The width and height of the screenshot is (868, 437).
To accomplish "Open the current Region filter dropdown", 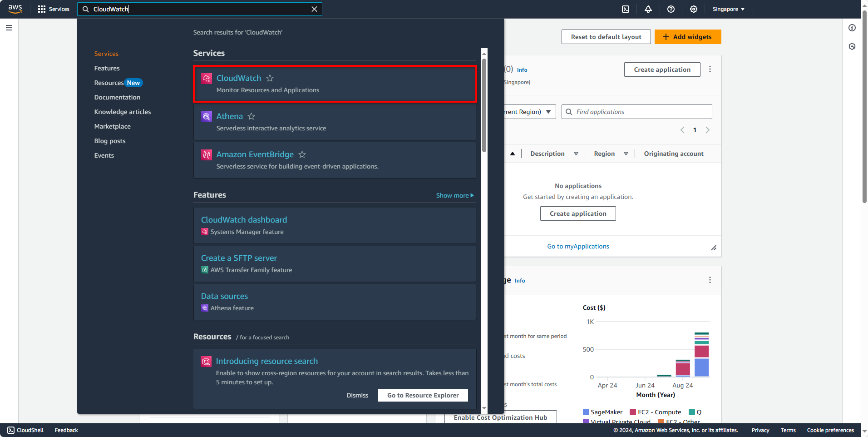I will tap(529, 112).
